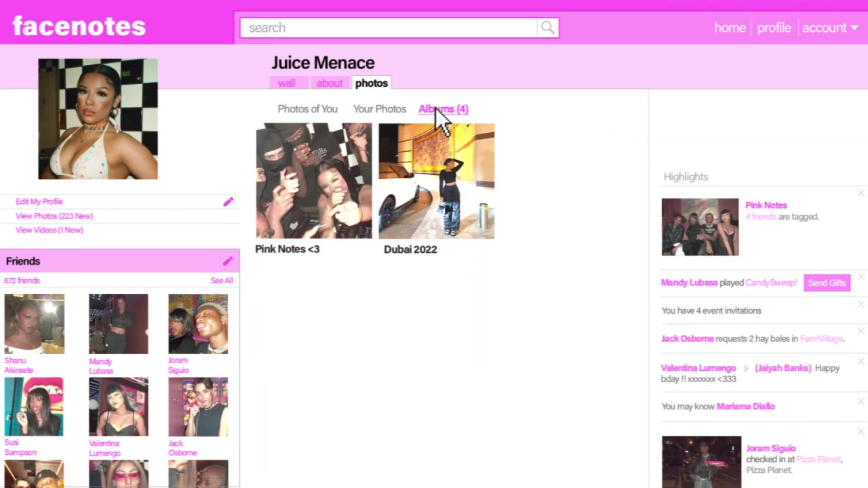Viewport: 868px width, 488px height.
Task: Dismiss the Mandy Lubasa CandySweep item
Action: coord(861,276)
